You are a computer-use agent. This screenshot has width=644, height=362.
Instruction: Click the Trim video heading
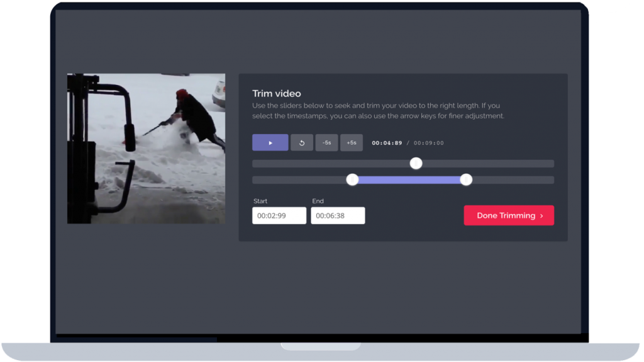277,93
